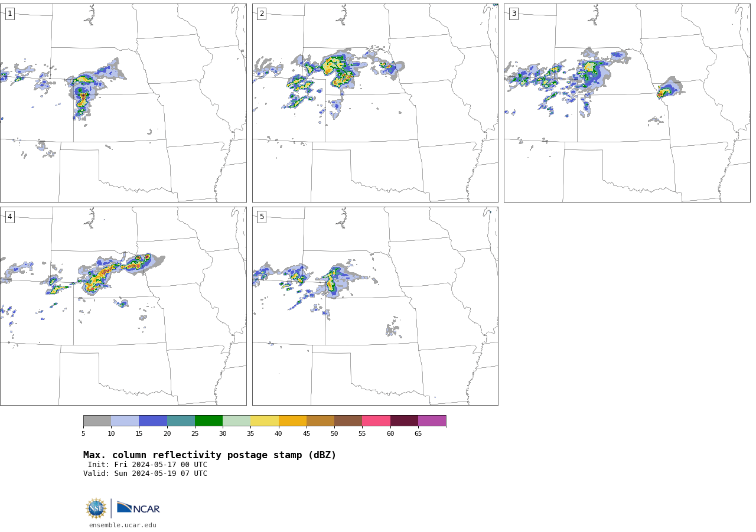Screen dimensions: 756x532
Task: Click the tan 45-50 dBZ swatch
Action: click(x=320, y=421)
